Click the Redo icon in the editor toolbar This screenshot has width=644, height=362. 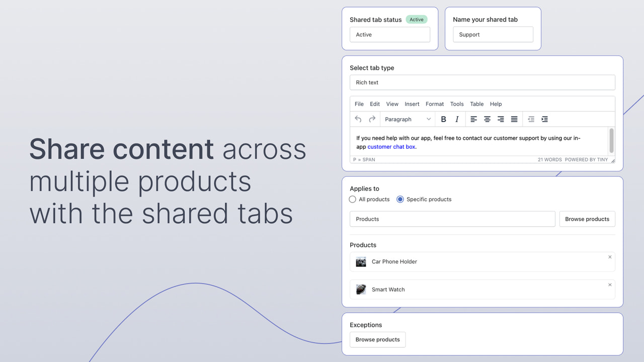[x=372, y=119]
